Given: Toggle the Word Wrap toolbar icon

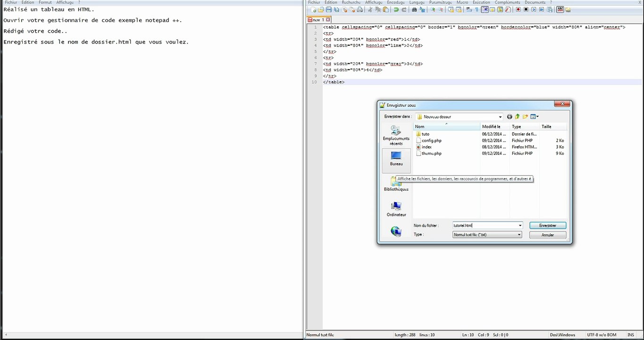Looking at the screenshot, I should coord(469,9).
